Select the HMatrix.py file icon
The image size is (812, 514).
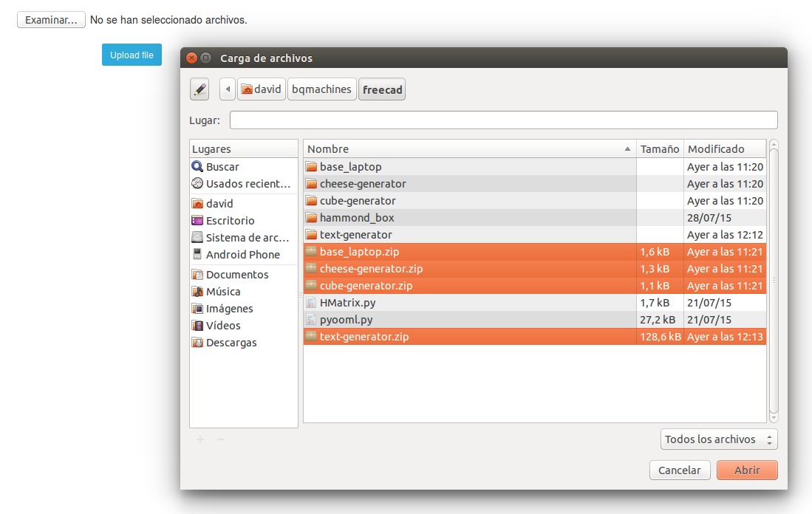[311, 302]
